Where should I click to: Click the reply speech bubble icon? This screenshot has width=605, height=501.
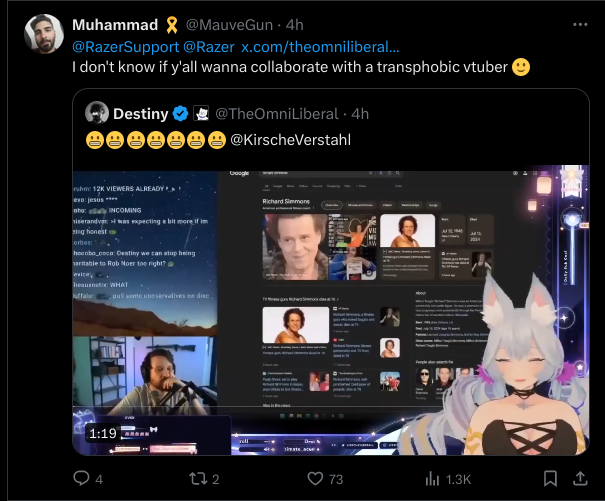pyautogui.click(x=81, y=478)
